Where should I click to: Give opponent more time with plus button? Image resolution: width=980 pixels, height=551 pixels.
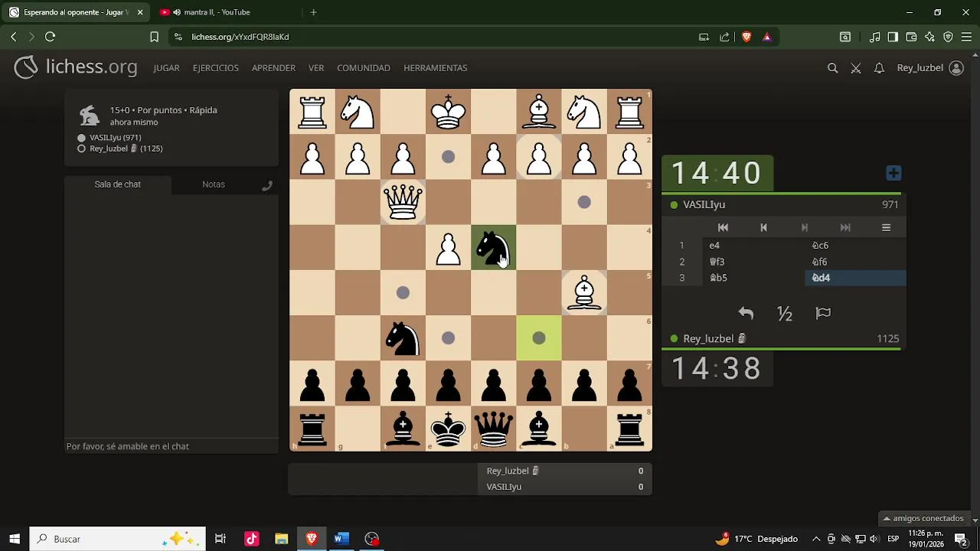[893, 173]
